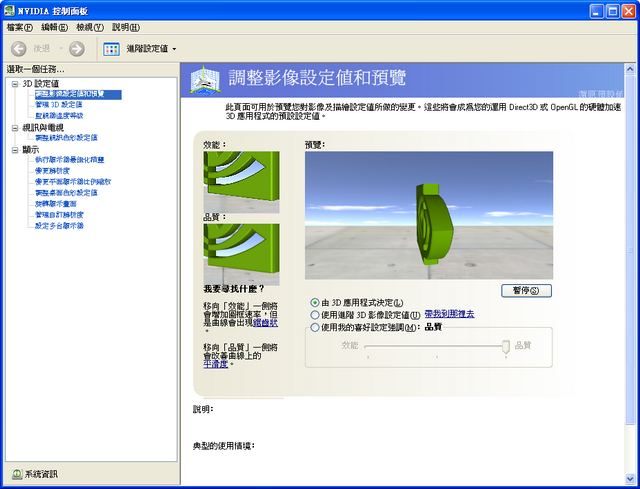Collapse the 顯示 tree node
The height and width of the screenshot is (489, 640).
point(15,150)
